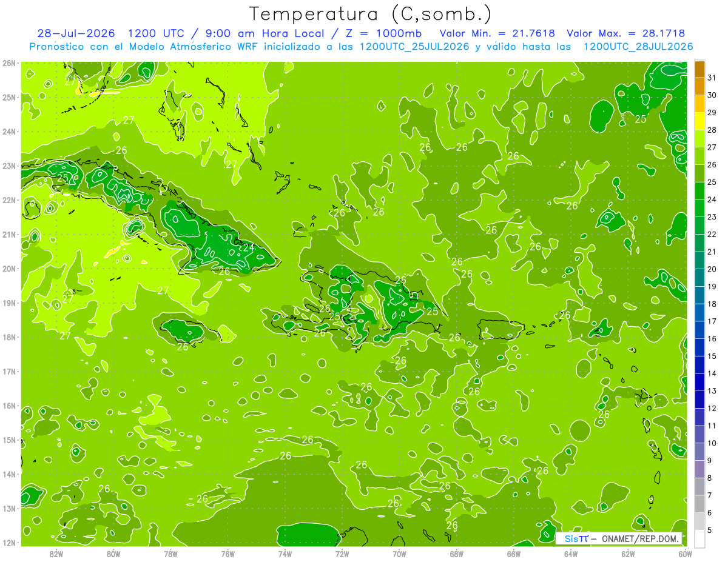The height and width of the screenshot is (562, 728).
Task: Pick the gray color bar swatch between 6 and 7
Action: (x=699, y=504)
